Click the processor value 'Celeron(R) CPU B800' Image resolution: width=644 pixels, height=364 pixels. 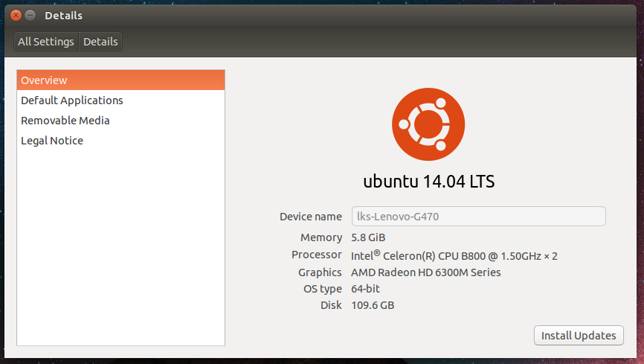(x=434, y=256)
